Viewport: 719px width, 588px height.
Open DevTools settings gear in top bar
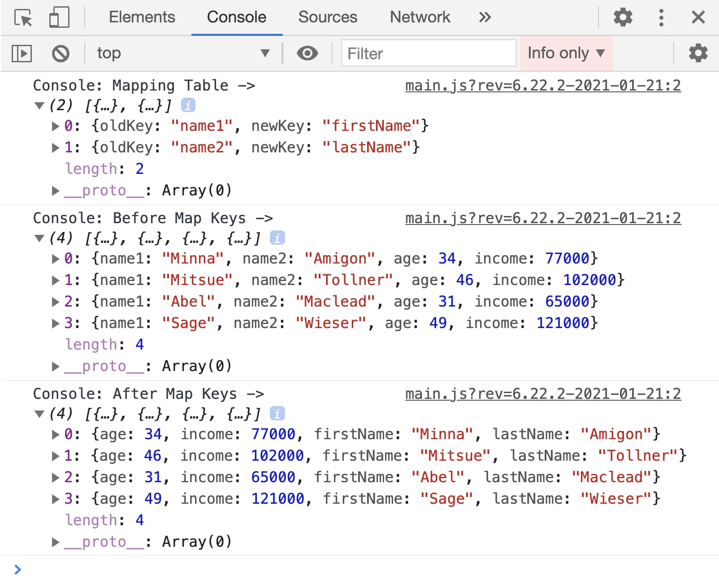[x=623, y=17]
